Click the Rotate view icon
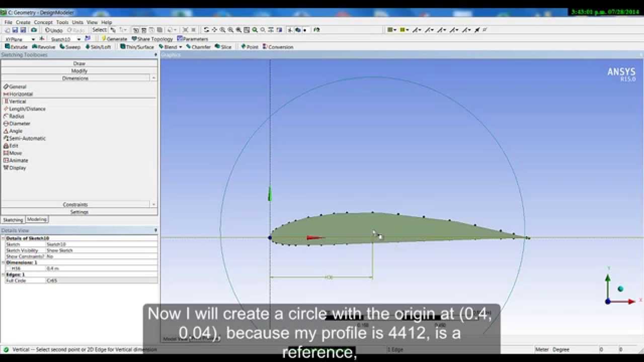 (x=206, y=30)
